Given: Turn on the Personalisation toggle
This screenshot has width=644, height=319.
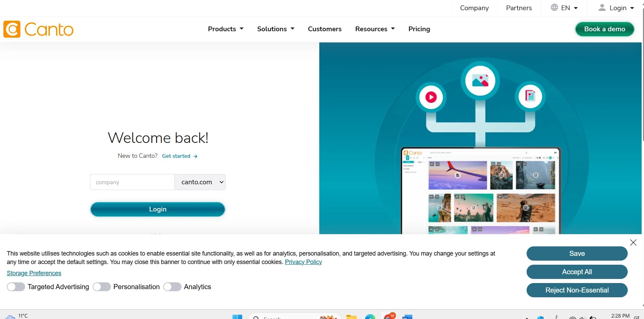Looking at the screenshot, I should [102, 287].
